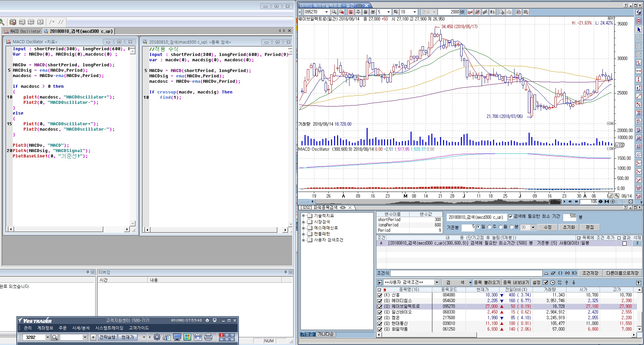Select the 주 weekly radio button
The image size is (644, 345).
(489, 227)
